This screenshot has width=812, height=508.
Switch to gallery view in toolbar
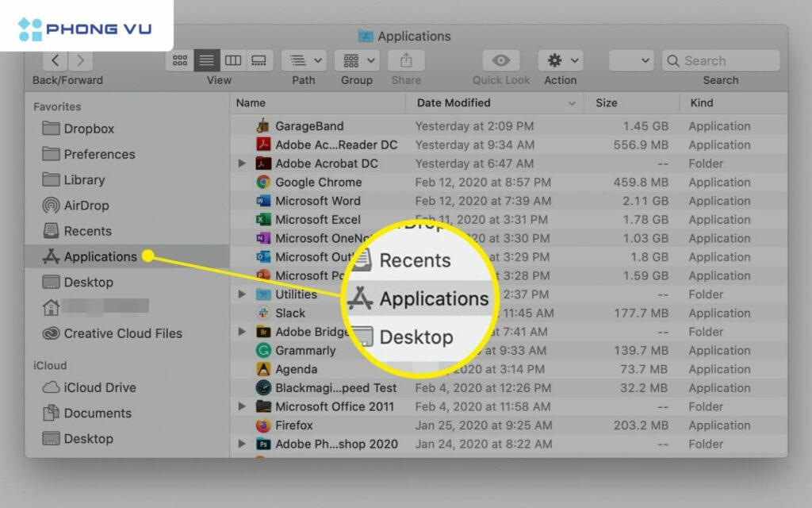point(259,60)
